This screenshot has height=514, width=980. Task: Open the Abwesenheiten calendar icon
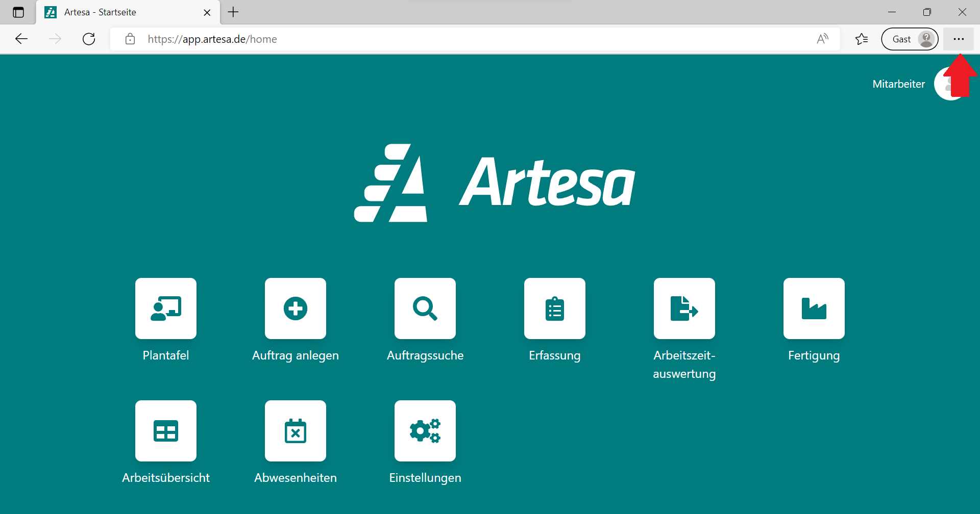click(296, 431)
